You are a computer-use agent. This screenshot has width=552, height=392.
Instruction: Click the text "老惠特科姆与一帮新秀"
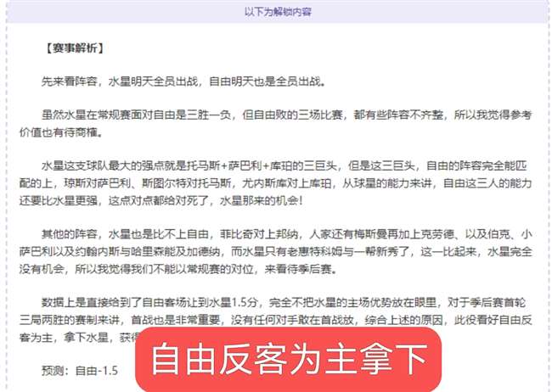pos(338,252)
